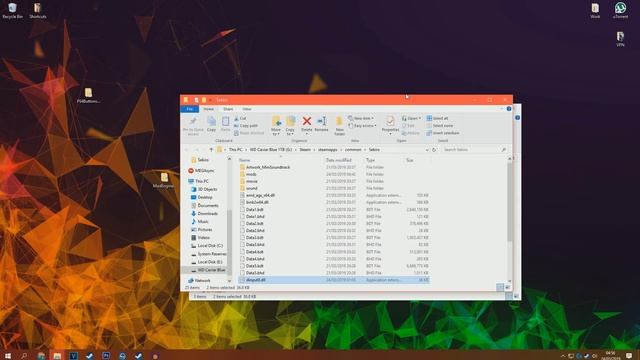
Task: Select the Data1.bdt file
Action: [x=255, y=210]
